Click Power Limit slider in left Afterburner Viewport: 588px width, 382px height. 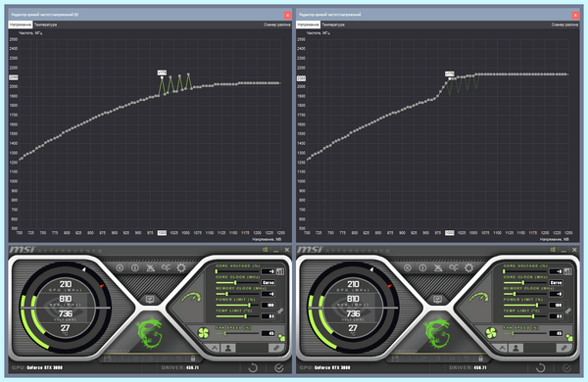237,306
